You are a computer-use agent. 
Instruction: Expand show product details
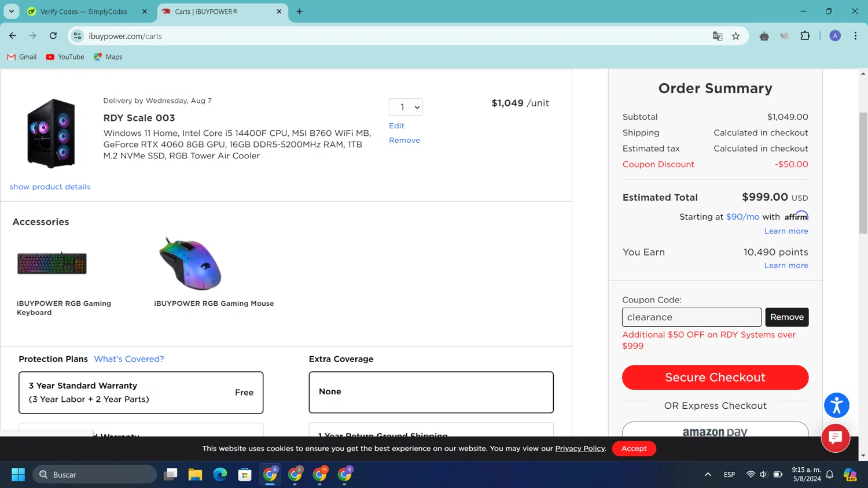tap(50, 187)
